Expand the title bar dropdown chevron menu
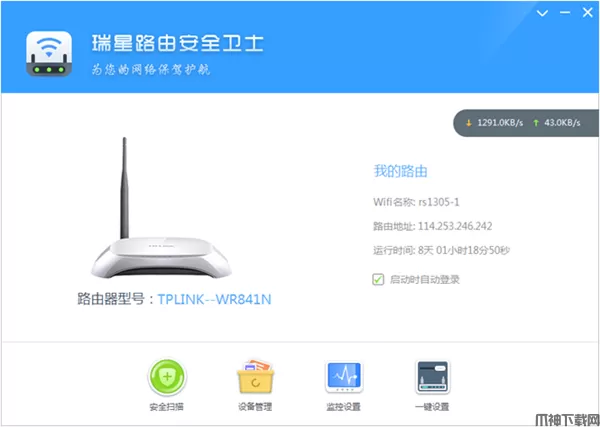Screen dimensions: 600x427 [542, 13]
